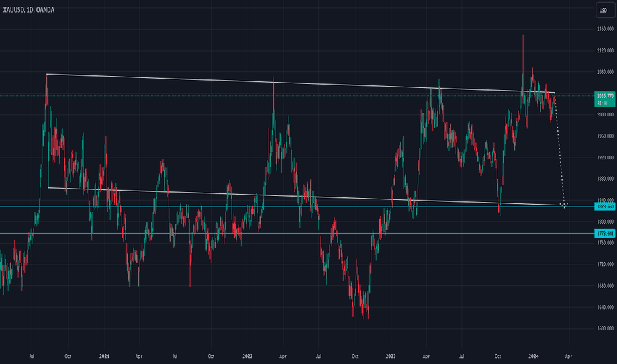This screenshot has width=617, height=364.
Task: Click the 2120.000 price axis label
Action: click(605, 50)
